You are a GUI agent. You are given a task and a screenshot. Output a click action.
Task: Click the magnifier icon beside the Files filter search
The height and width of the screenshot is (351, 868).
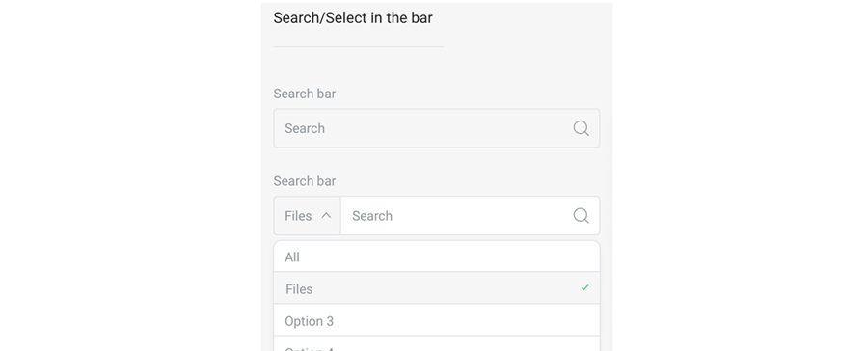click(x=581, y=216)
